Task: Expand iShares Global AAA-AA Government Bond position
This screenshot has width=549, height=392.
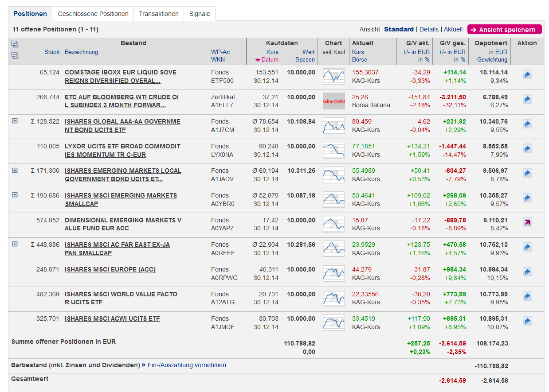Action: 15,121
